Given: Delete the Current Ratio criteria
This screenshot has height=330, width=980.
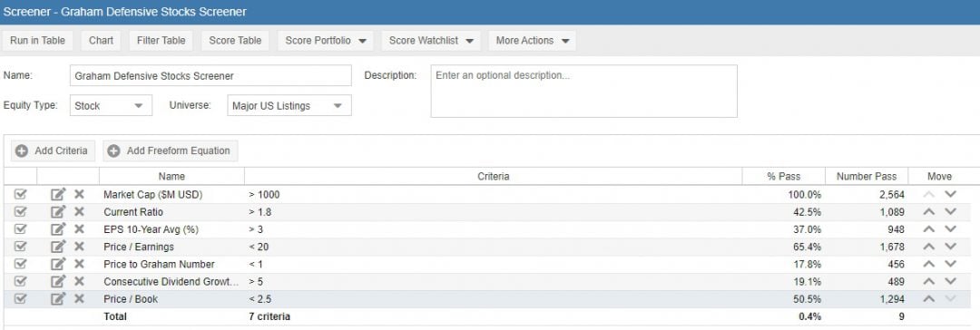Looking at the screenshot, I should click(x=79, y=212).
